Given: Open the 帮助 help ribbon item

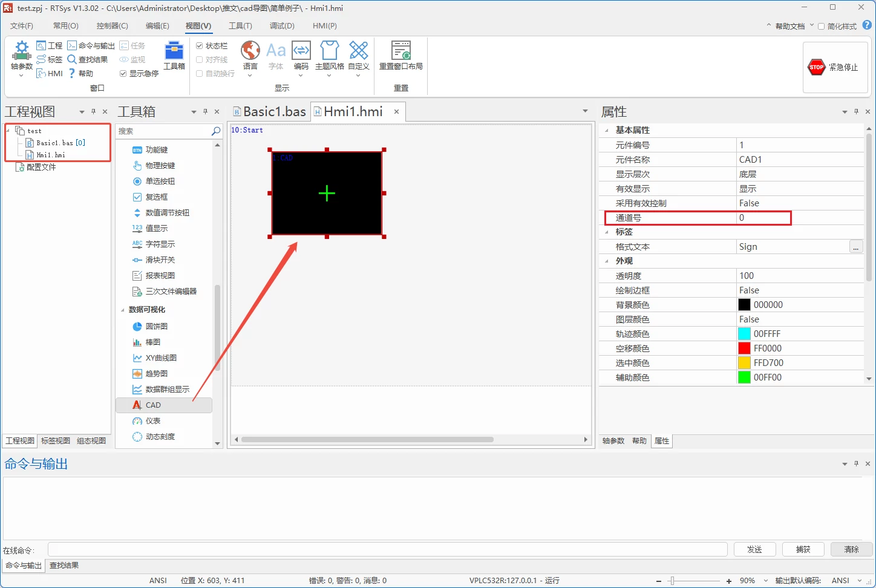Looking at the screenshot, I should pyautogui.click(x=80, y=73).
